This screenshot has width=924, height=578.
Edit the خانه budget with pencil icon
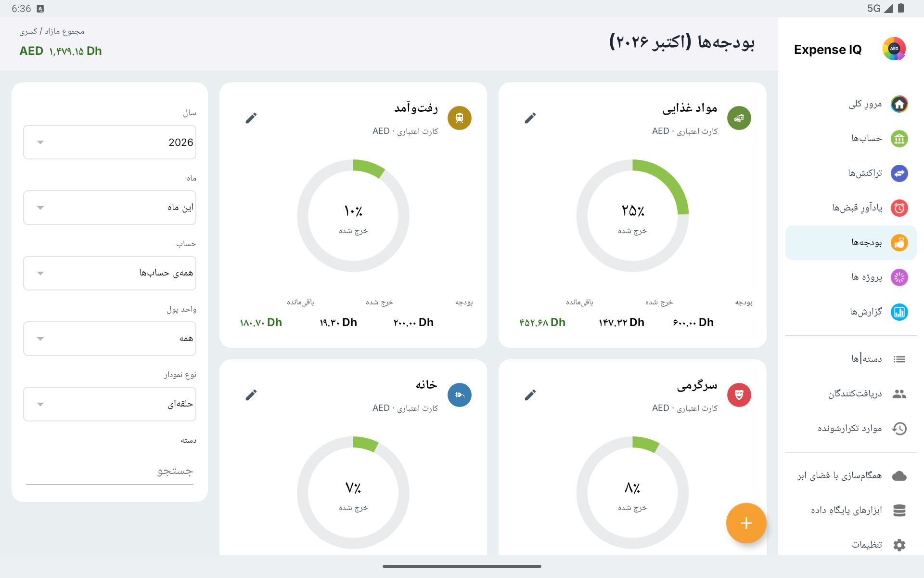click(x=251, y=395)
